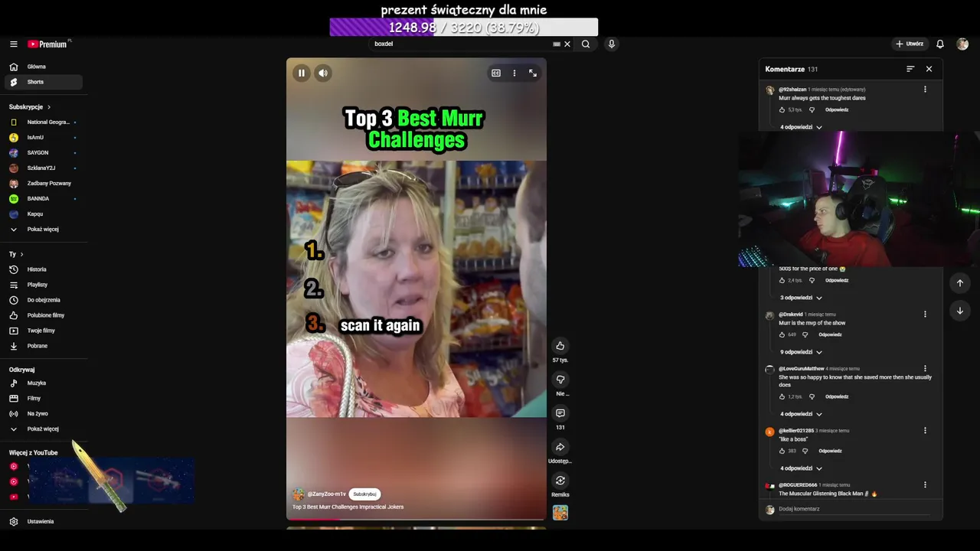Open Filmy under Odkrywaj
980x551 pixels.
44,399
